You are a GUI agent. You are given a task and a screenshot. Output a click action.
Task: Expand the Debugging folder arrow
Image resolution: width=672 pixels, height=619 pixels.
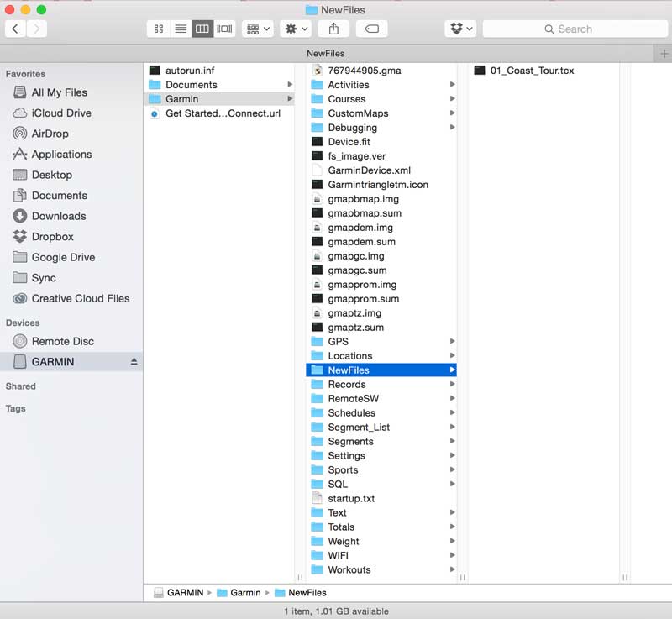(x=452, y=127)
